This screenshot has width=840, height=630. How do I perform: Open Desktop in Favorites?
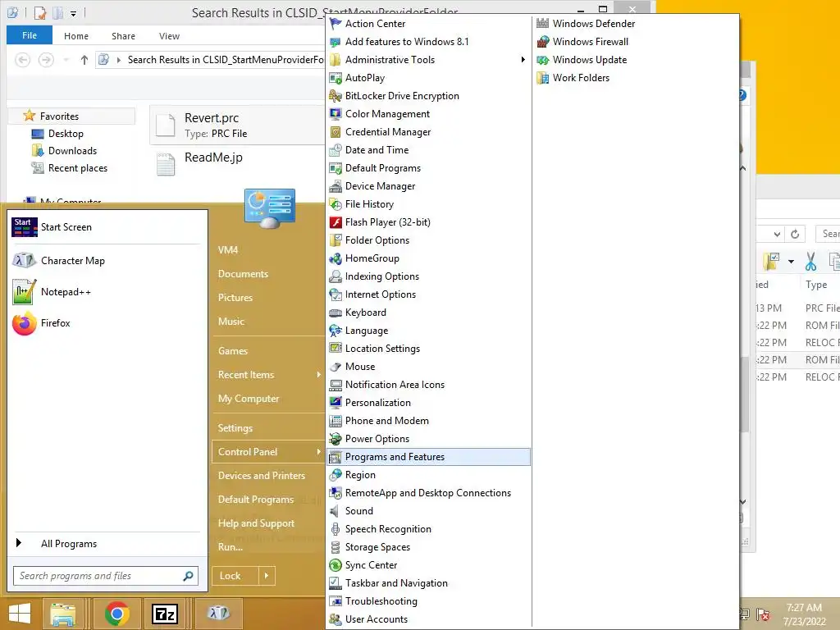click(66, 134)
